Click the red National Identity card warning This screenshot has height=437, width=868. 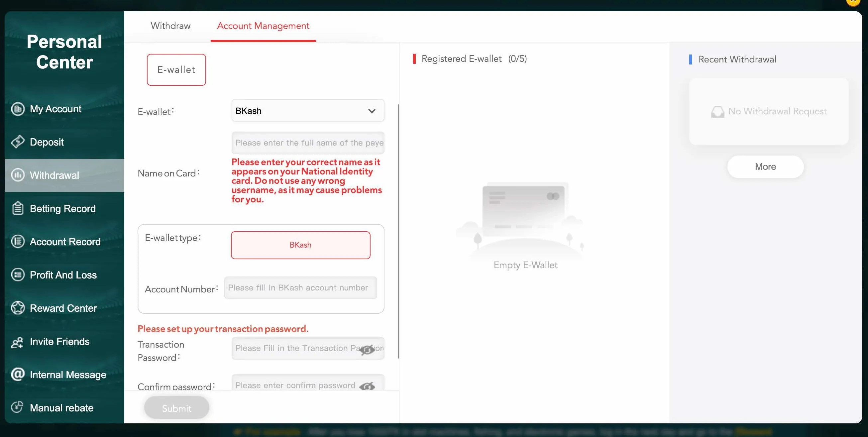point(307,180)
